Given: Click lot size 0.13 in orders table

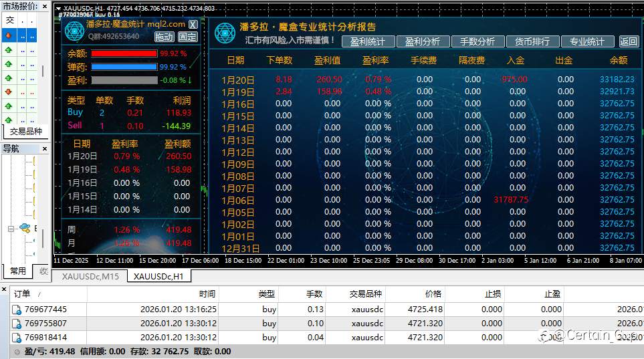Looking at the screenshot, I should [x=316, y=310].
